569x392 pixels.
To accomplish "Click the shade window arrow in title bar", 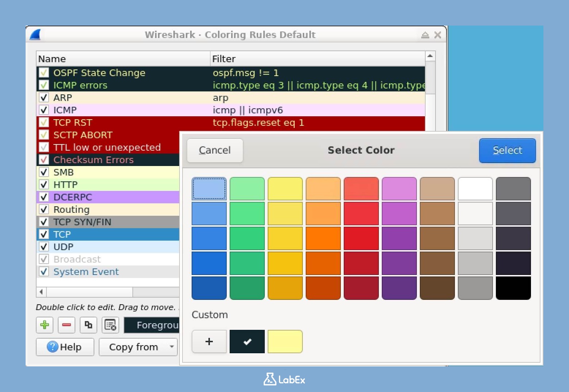I will tap(425, 35).
